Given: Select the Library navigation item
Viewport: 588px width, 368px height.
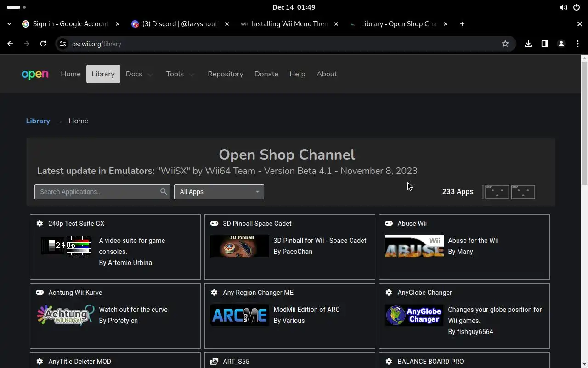Looking at the screenshot, I should [x=103, y=74].
